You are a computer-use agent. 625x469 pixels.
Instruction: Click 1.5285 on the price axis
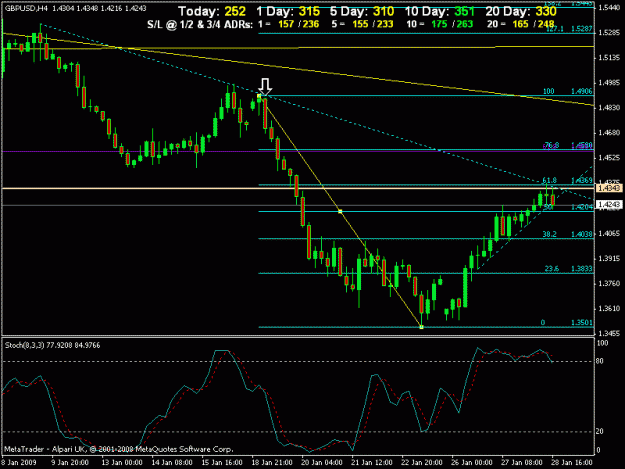coord(609,33)
